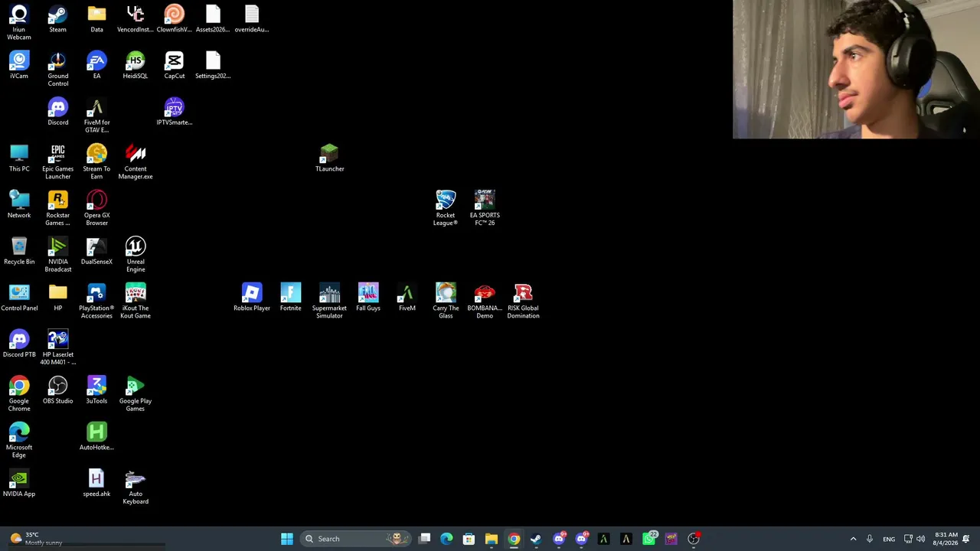This screenshot has width=980, height=551.
Task: Select the Google Play Games desktop shortcut
Action: 136,394
